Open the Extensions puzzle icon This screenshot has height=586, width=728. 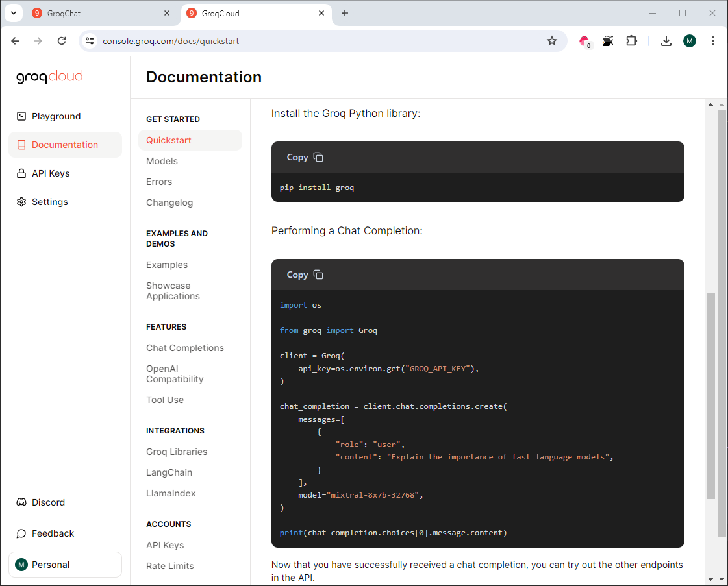click(x=631, y=41)
